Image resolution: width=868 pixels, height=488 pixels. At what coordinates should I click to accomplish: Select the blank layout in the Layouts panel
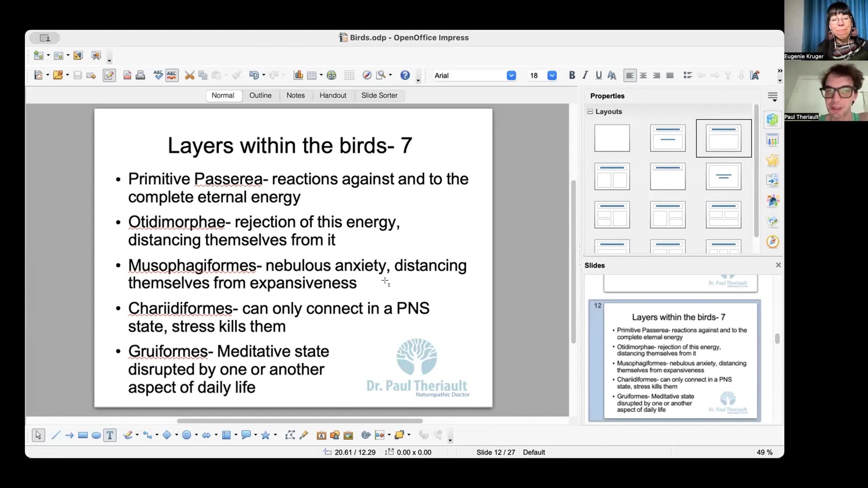pos(612,138)
